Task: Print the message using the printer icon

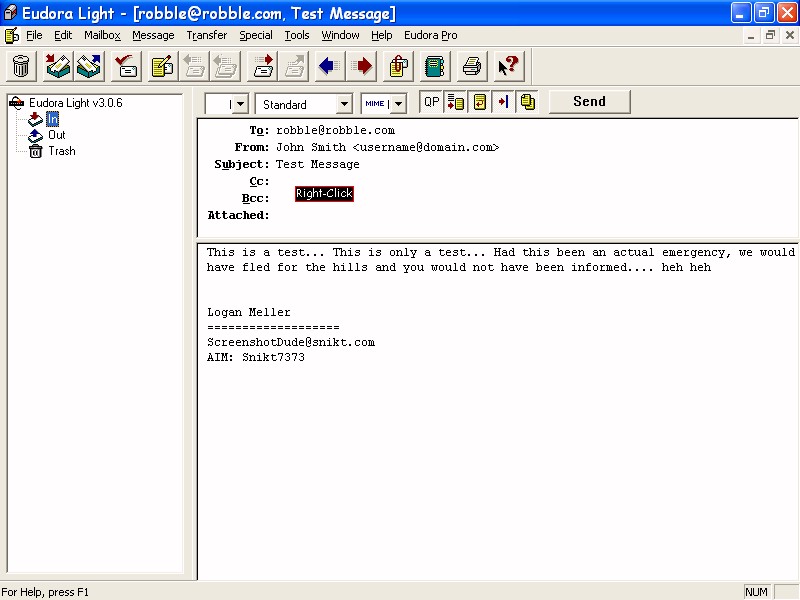Action: [471, 66]
